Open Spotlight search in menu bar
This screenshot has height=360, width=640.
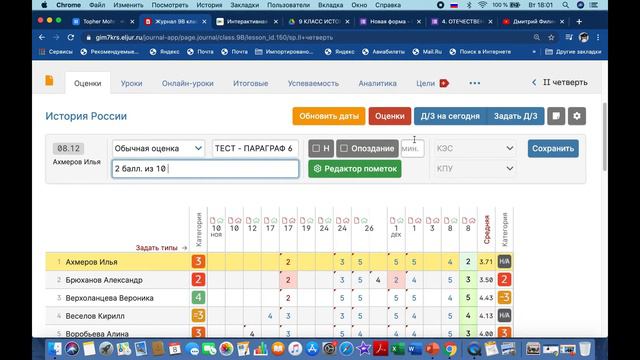tap(565, 5)
